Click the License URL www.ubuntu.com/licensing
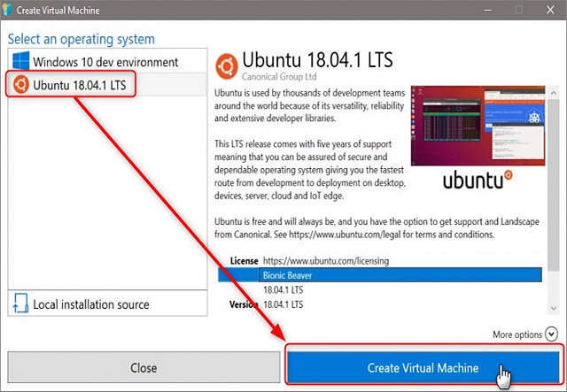567x392 pixels. (x=326, y=261)
